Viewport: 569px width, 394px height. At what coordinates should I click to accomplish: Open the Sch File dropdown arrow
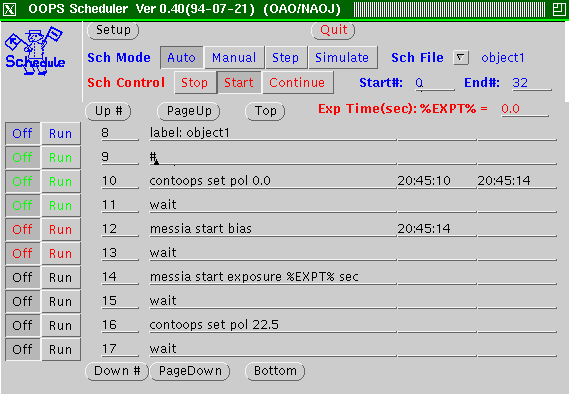click(460, 58)
